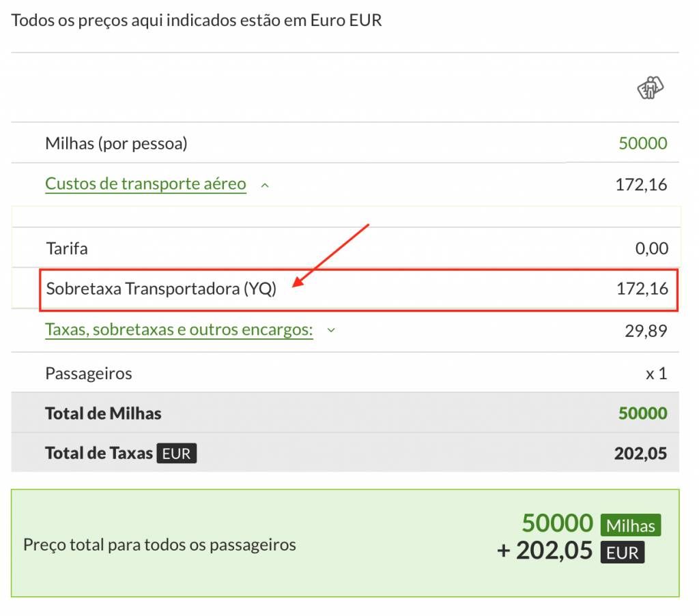Click the 29,89 taxes amount
This screenshot has width=699, height=616.
pyautogui.click(x=646, y=331)
